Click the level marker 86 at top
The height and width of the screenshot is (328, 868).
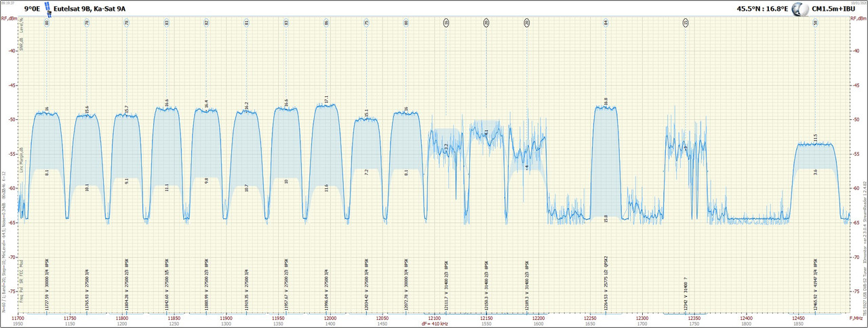coord(327,23)
